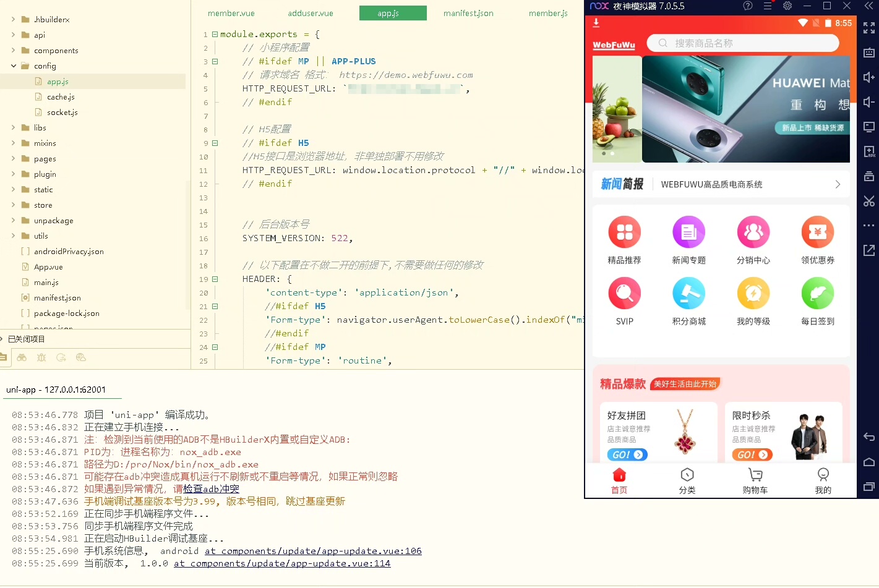
Task: Open cache.js in the file tree
Action: [x=61, y=97]
